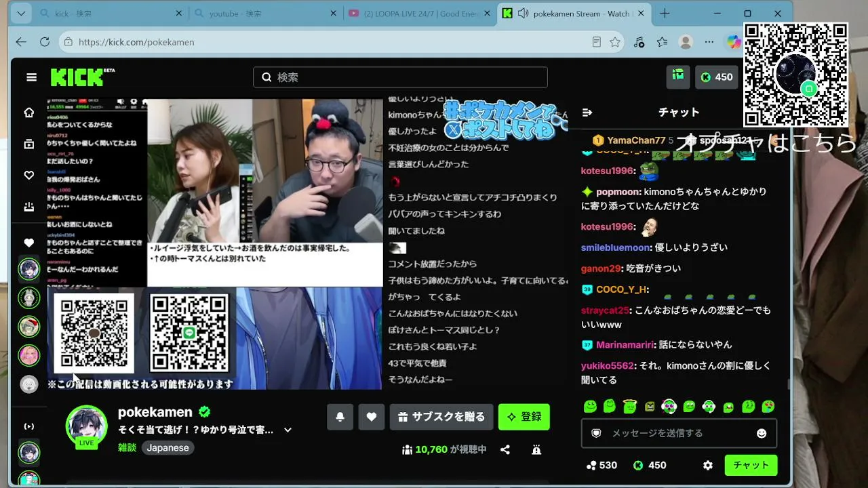The width and height of the screenshot is (868, 488).
Task: Focus the Kick 検索 search box
Action: pyautogui.click(x=400, y=77)
